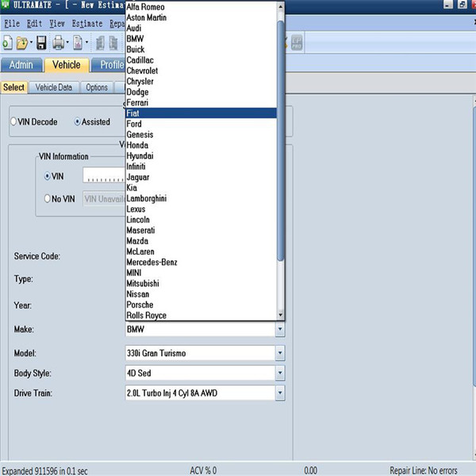Image resolution: width=476 pixels, height=476 pixels.
Task: Click the Print icon in the toolbar
Action: click(x=58, y=43)
